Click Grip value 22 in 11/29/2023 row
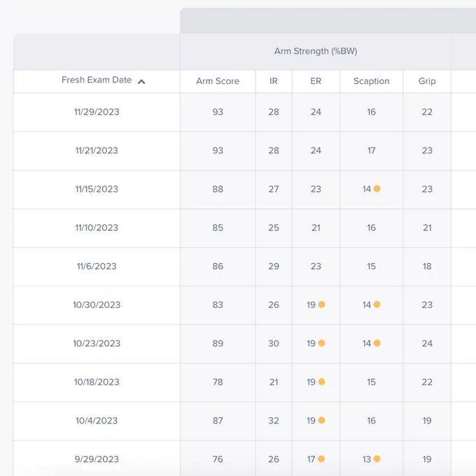Image resolution: width=476 pixels, height=476 pixels. coord(427,112)
